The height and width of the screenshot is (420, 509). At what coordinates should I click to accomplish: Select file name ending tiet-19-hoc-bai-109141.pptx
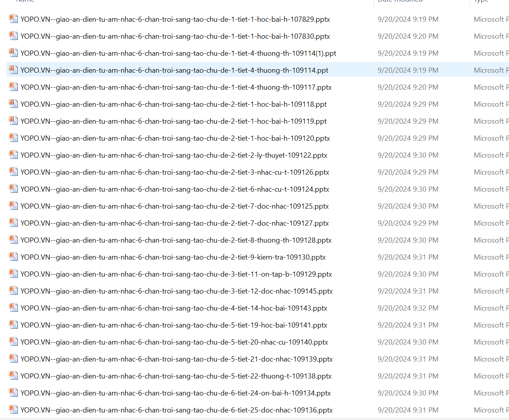click(174, 325)
